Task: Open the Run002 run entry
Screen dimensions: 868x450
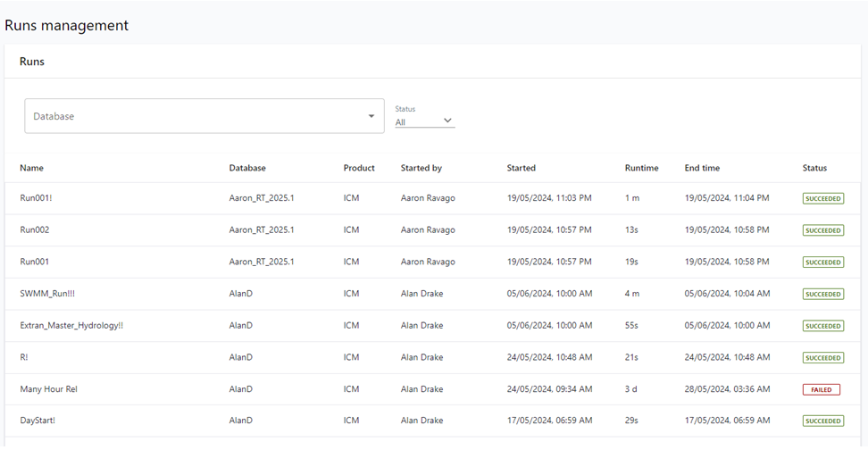Action: pos(35,230)
